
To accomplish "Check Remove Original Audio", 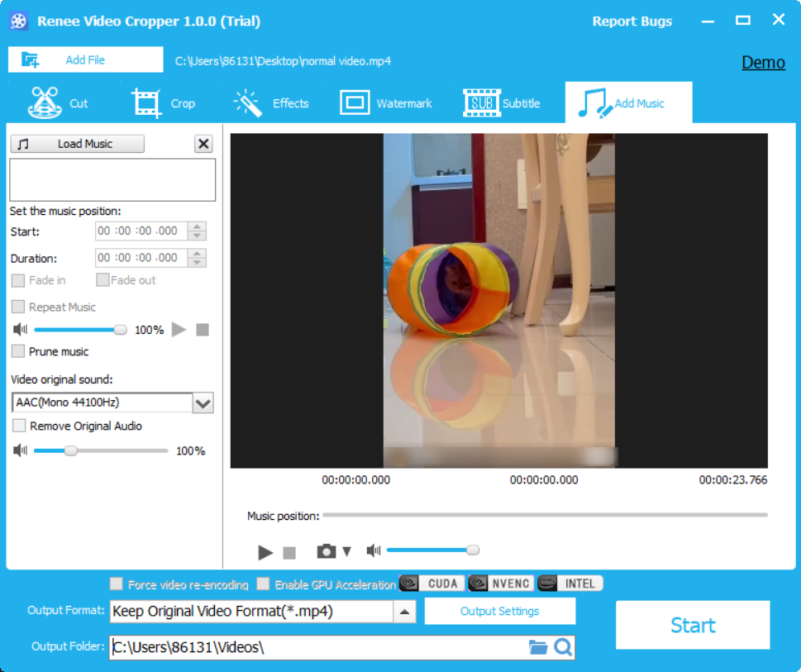I will pos(19,427).
